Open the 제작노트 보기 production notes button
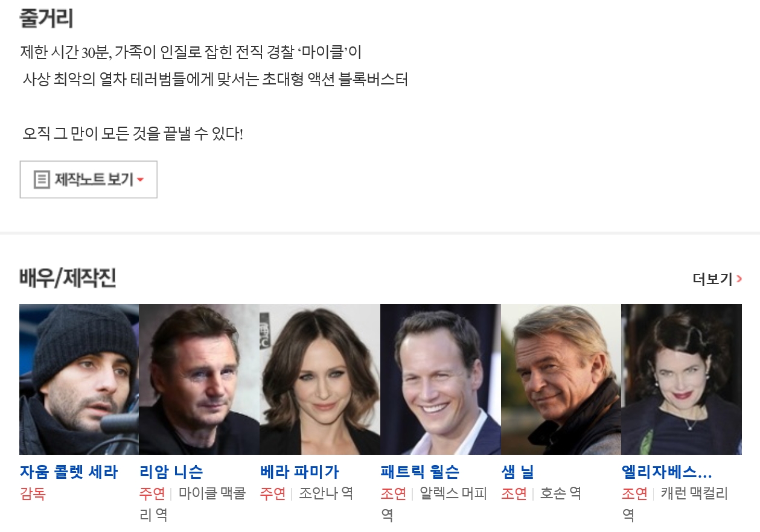The width and height of the screenshot is (760, 532). (88, 179)
